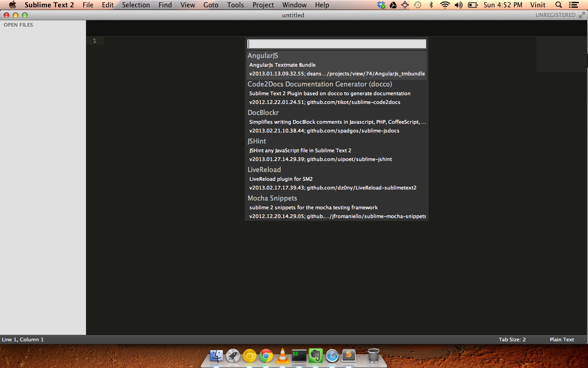Image resolution: width=588 pixels, height=368 pixels.
Task: Open the volume control icon
Action: 458,5
